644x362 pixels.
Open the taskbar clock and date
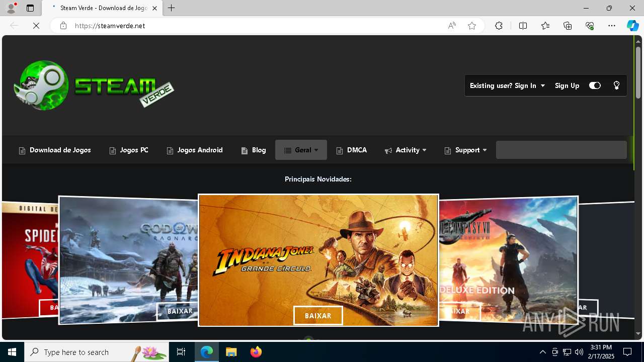pos(601,352)
